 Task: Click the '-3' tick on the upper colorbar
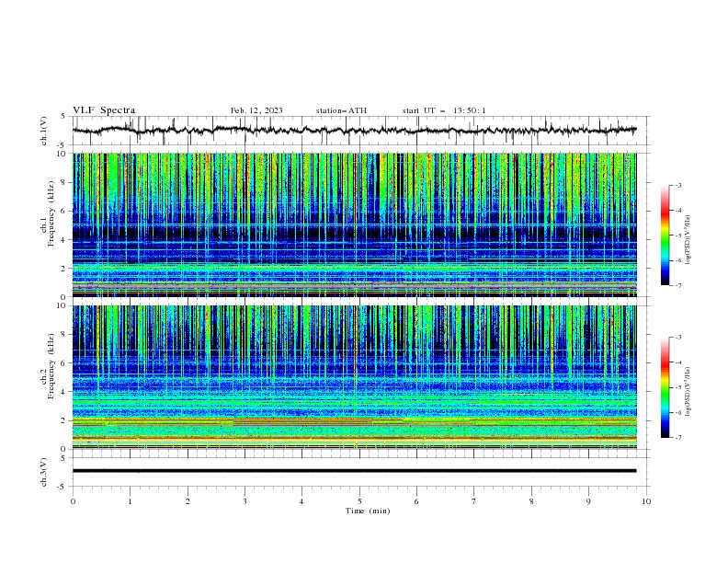[677, 185]
